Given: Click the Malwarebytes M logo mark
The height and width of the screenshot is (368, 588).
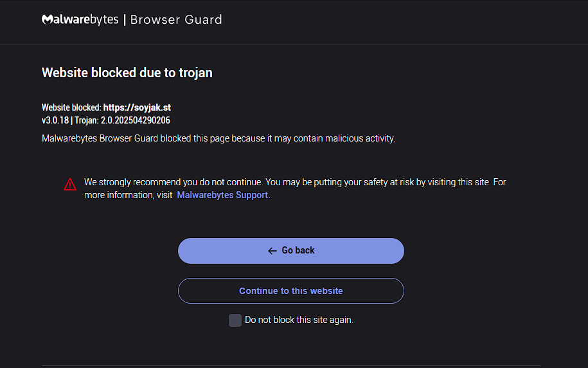Looking at the screenshot, I should point(47,19).
